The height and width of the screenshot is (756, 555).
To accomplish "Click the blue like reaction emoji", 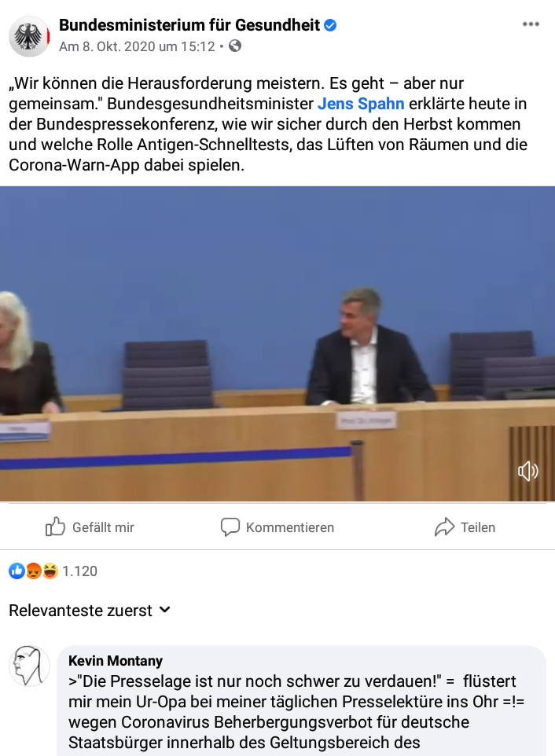I will pos(17,571).
